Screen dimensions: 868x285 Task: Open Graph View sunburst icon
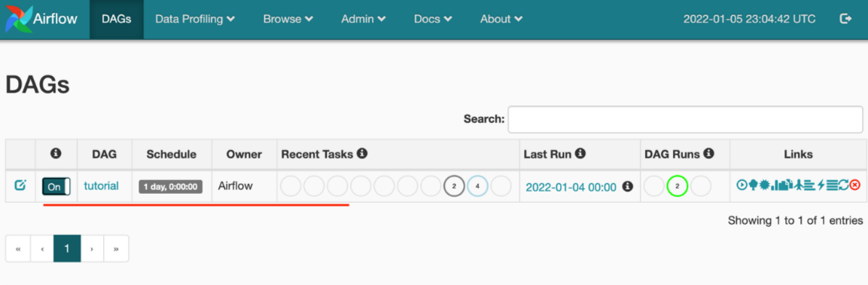764,185
